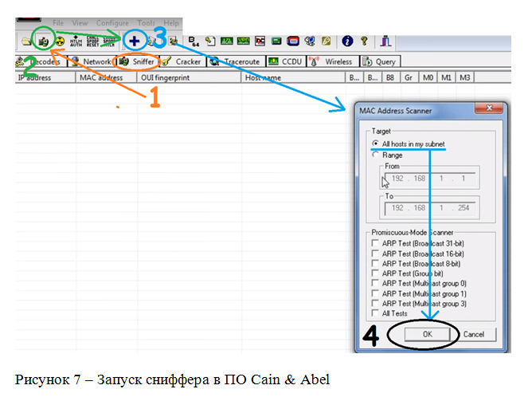Click the M0 column header

coord(428,78)
